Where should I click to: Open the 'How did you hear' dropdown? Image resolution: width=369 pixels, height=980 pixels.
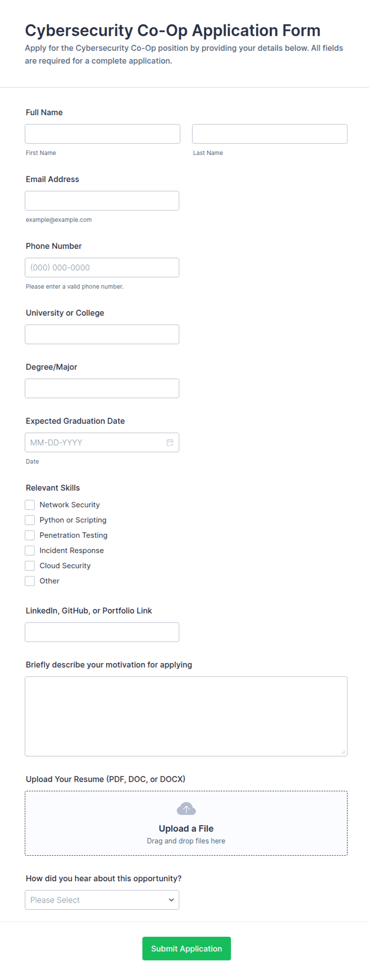102,900
